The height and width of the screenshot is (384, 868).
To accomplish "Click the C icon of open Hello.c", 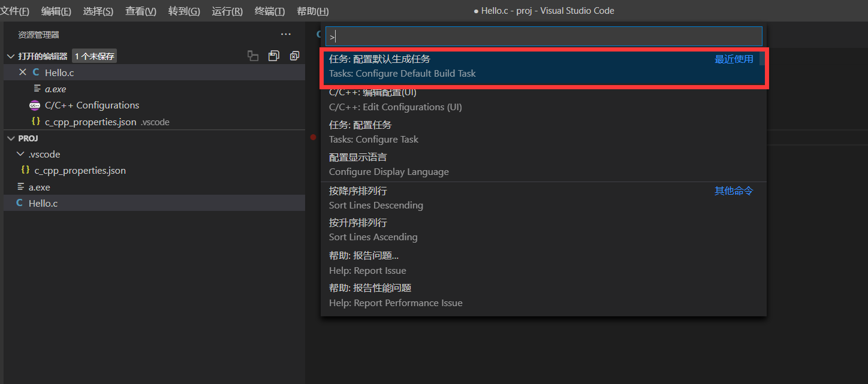I will 36,72.
